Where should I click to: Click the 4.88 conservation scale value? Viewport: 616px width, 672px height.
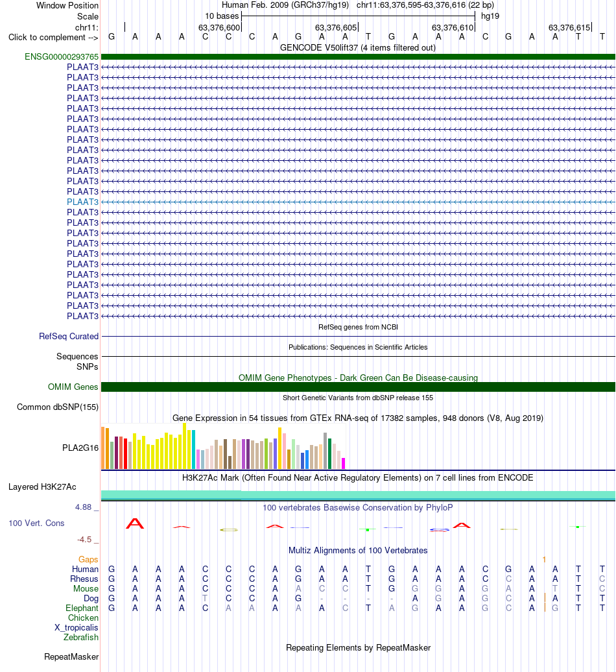83,507
